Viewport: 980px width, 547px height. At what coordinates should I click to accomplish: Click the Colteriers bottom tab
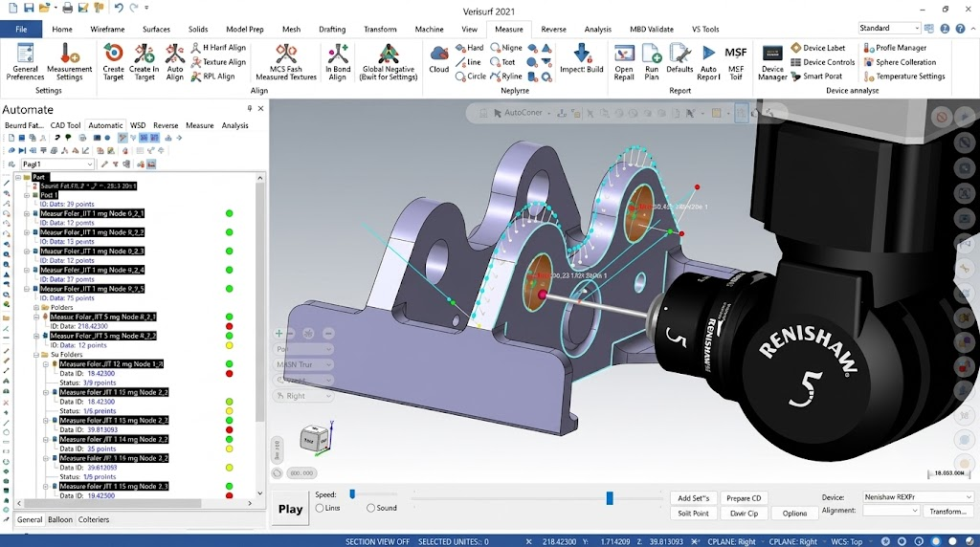pos(94,519)
